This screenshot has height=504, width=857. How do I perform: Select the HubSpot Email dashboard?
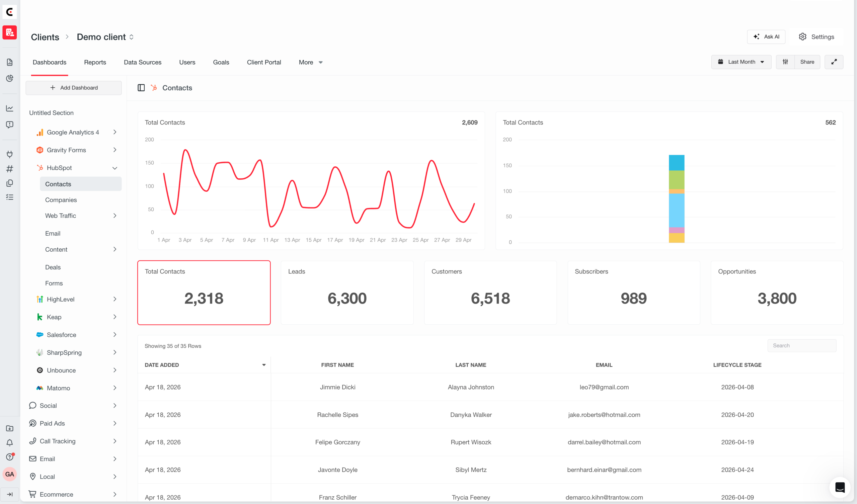click(53, 233)
